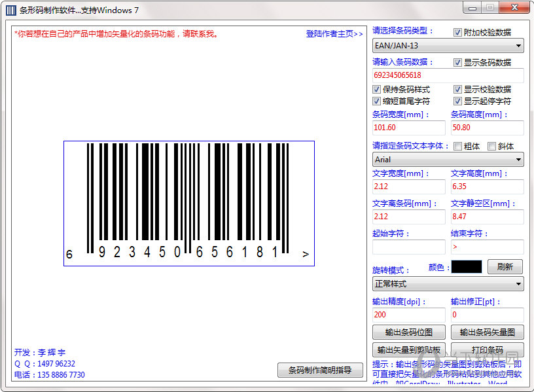
Task: Click the barcode app icon in title bar
Action: click(x=11, y=10)
